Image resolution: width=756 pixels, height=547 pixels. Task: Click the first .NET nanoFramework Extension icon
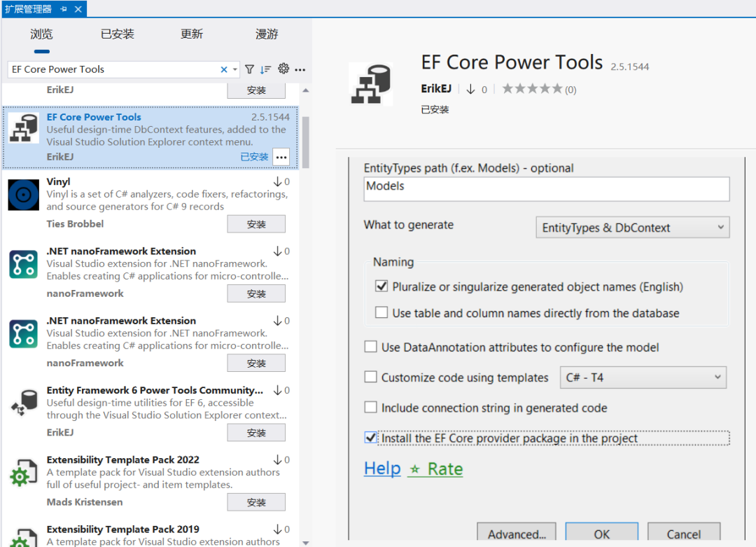23,264
